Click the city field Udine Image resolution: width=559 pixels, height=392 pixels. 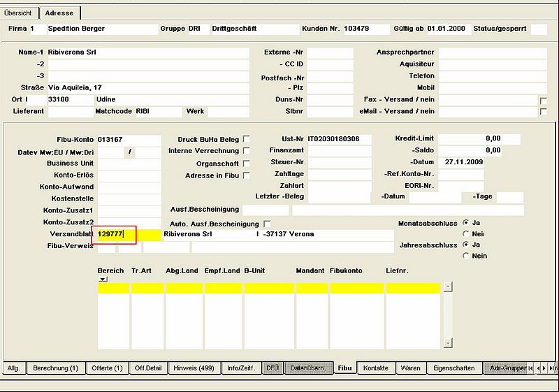(172, 100)
